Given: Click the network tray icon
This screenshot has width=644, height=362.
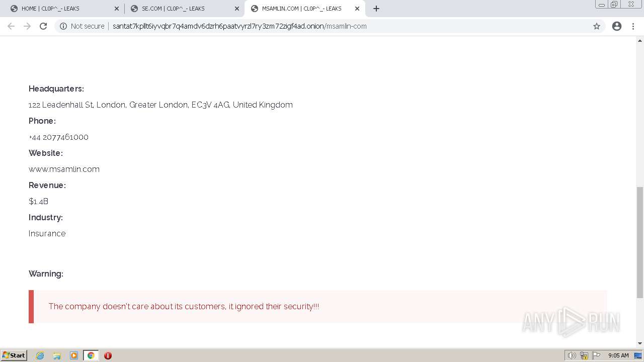Looking at the screenshot, I should [584, 355].
